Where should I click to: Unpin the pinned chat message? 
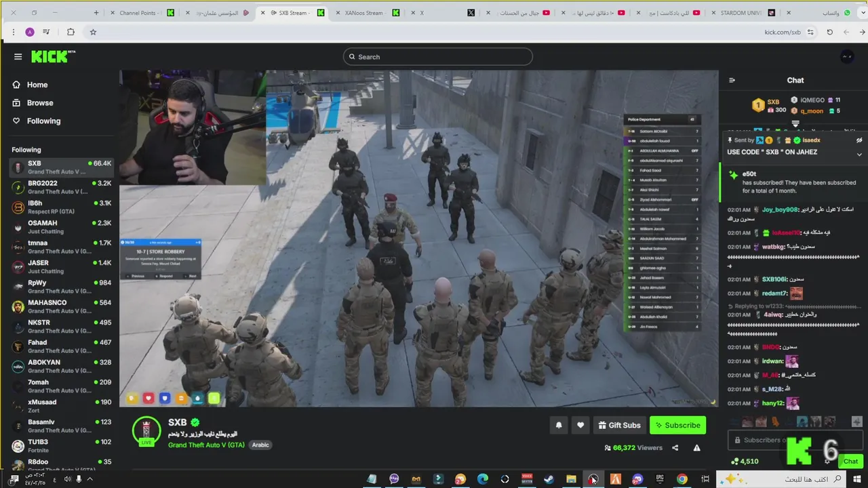(859, 140)
